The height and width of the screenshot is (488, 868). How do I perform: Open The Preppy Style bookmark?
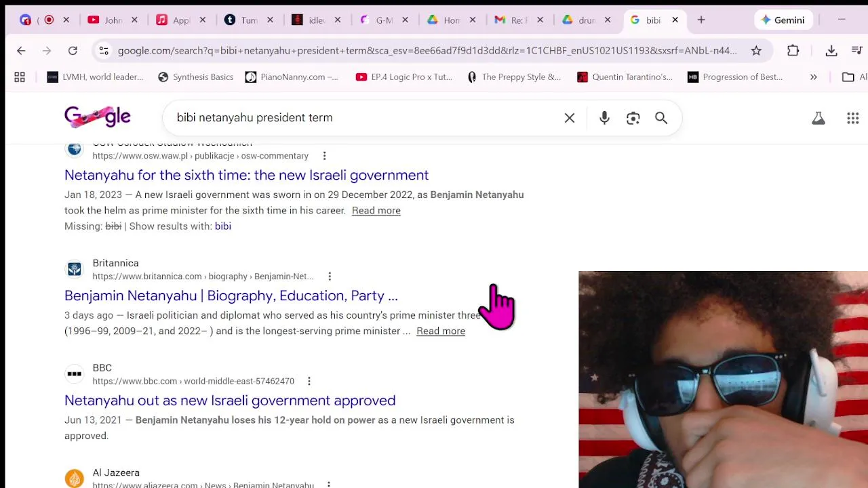[514, 77]
